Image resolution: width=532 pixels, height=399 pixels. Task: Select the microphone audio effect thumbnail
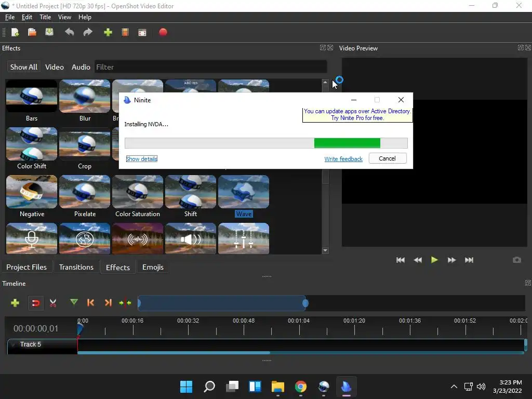click(32, 238)
